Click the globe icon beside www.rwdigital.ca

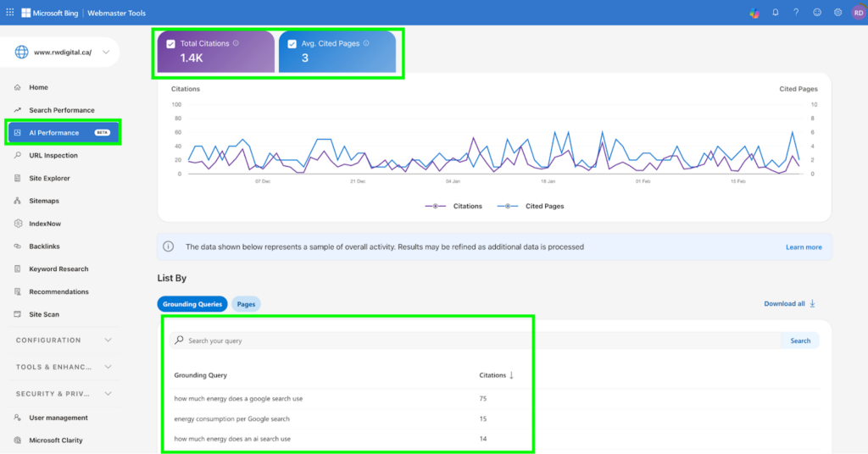21,52
